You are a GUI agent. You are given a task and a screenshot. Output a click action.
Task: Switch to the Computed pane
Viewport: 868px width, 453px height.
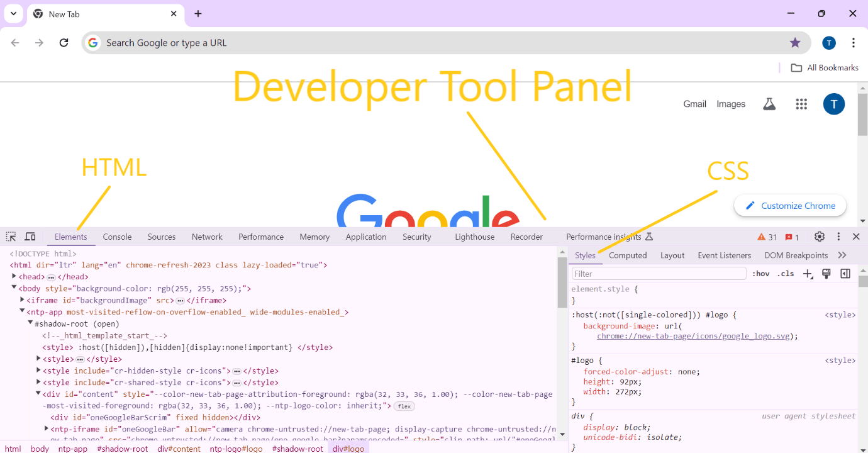coord(628,255)
